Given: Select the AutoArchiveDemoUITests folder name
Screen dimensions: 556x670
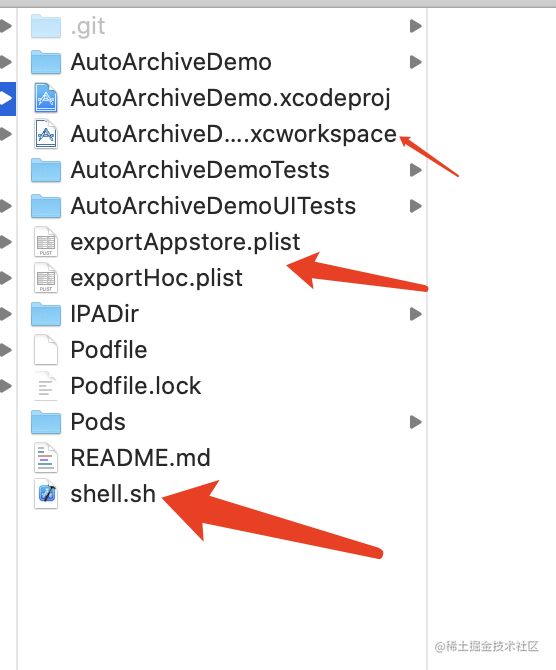Looking at the screenshot, I should 213,206.
